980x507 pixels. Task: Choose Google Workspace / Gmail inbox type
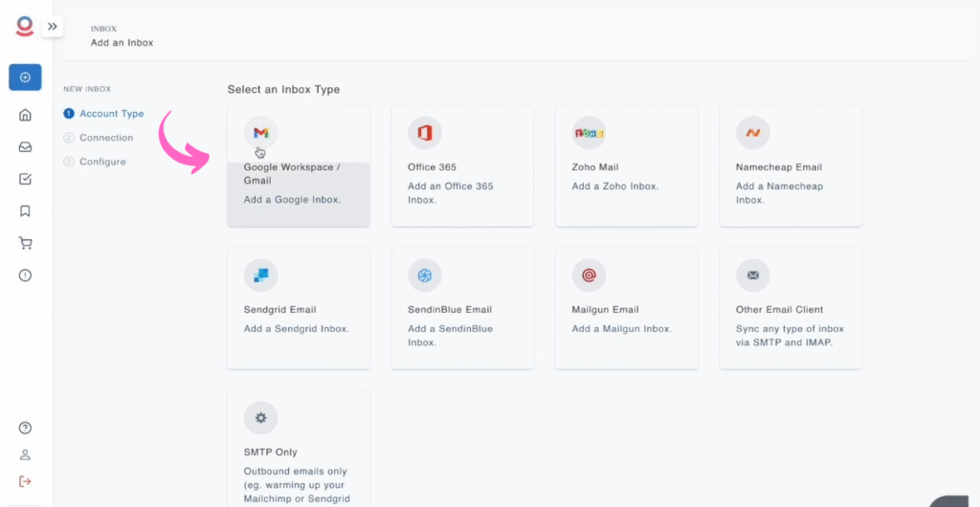click(299, 166)
